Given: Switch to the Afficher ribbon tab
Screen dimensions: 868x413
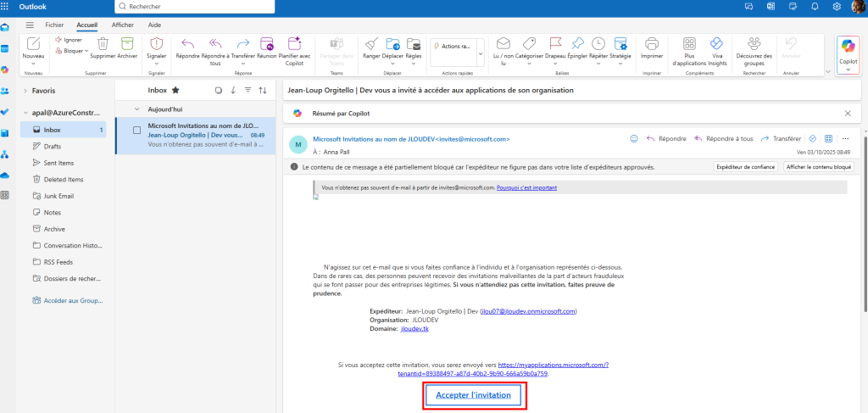Looking at the screenshot, I should point(123,25).
